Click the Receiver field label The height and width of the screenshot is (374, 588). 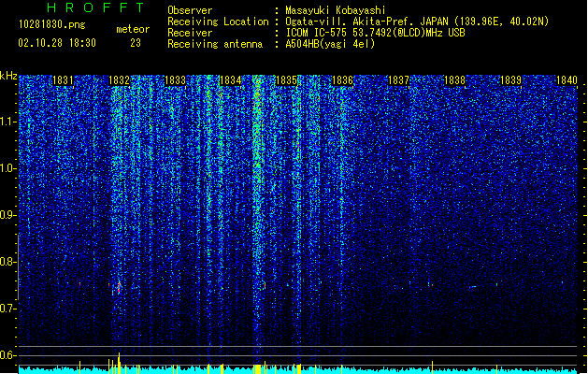190,33
